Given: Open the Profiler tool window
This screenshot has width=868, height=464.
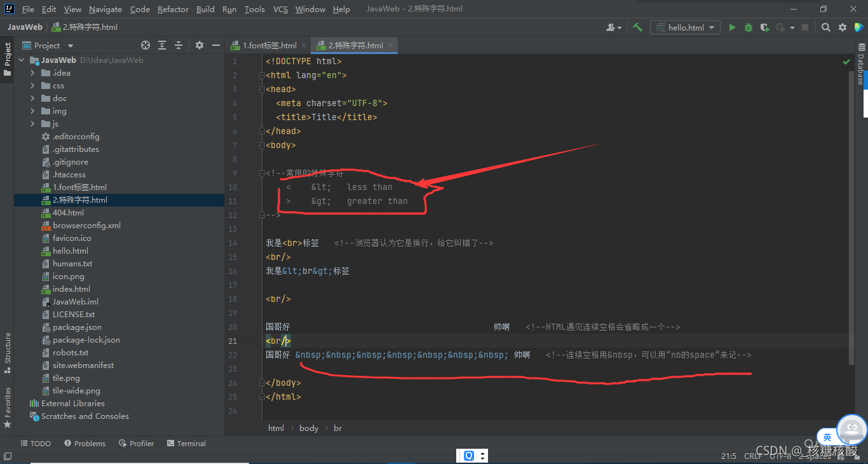Looking at the screenshot, I should pyautogui.click(x=135, y=444).
